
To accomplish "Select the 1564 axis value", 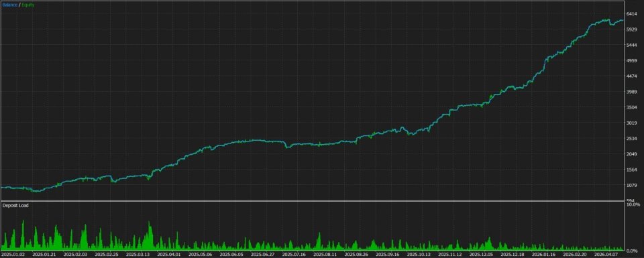I will click(631, 170).
